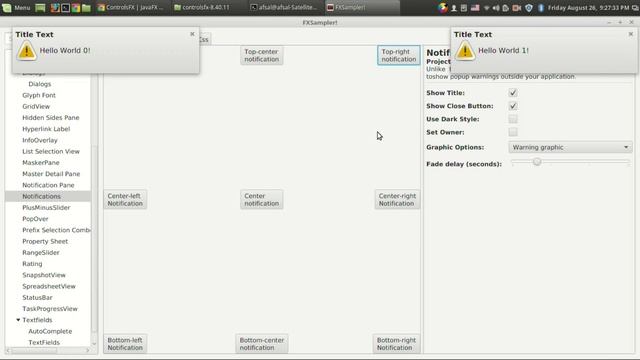Click the Top-center notification button
The height and width of the screenshot is (360, 640).
tap(261, 56)
